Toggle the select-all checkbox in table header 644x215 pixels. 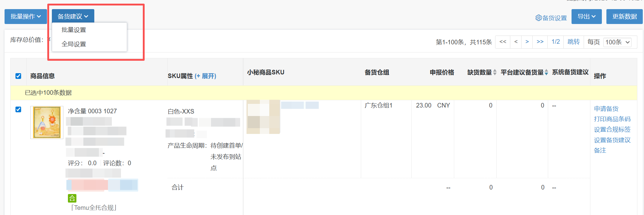pyautogui.click(x=18, y=76)
